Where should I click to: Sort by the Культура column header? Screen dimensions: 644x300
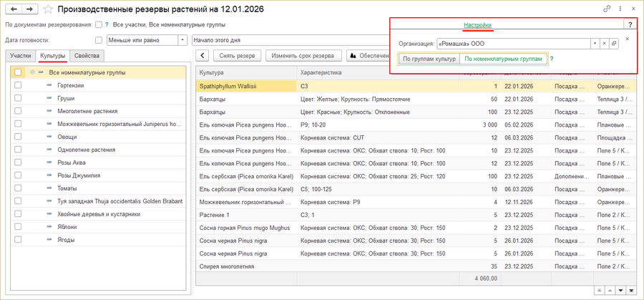coord(246,72)
